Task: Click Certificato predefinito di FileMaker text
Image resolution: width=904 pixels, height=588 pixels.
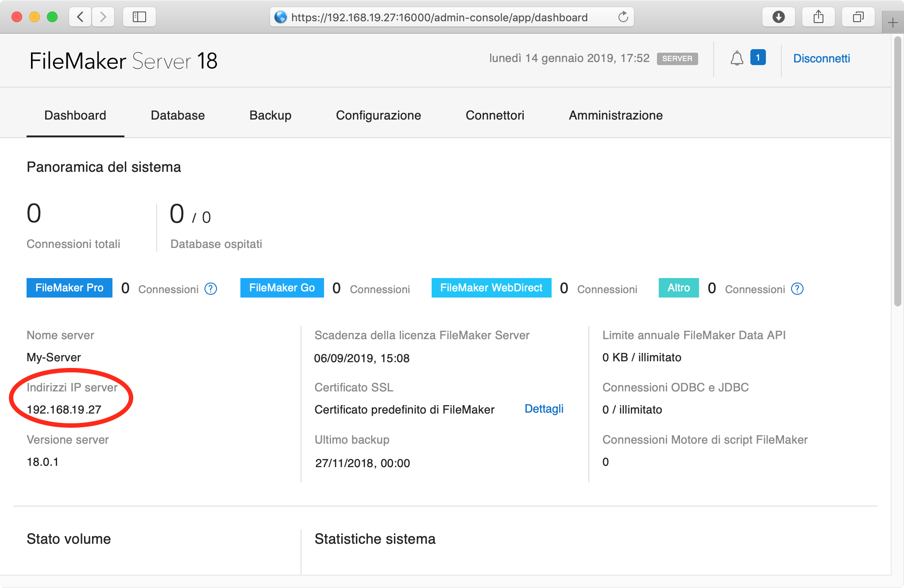Action: [x=404, y=410]
